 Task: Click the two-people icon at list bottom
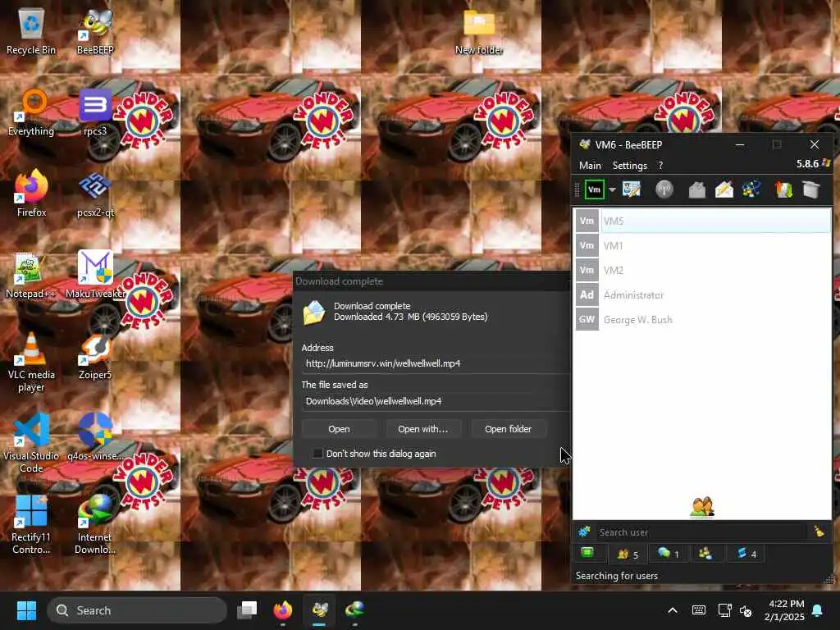pos(702,507)
